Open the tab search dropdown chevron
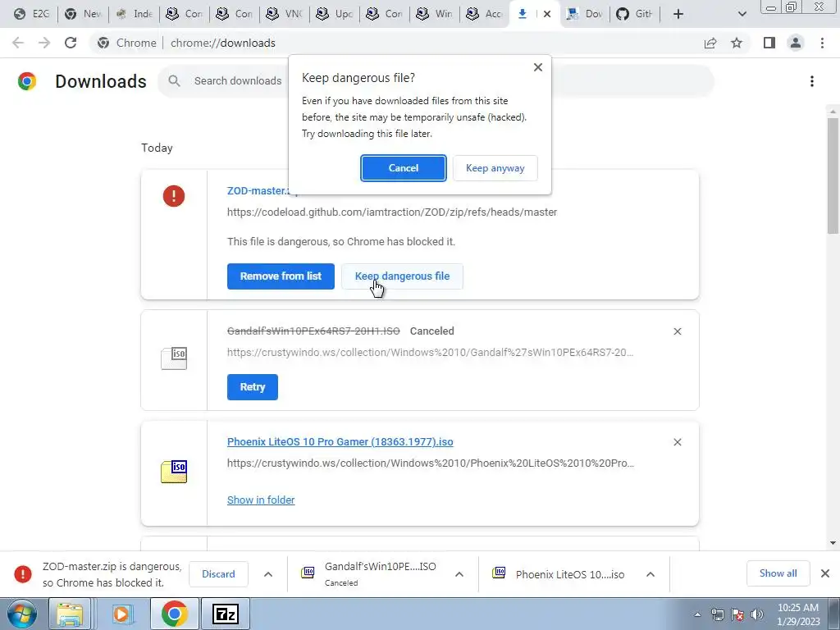Image resolution: width=840 pixels, height=630 pixels. click(x=742, y=14)
